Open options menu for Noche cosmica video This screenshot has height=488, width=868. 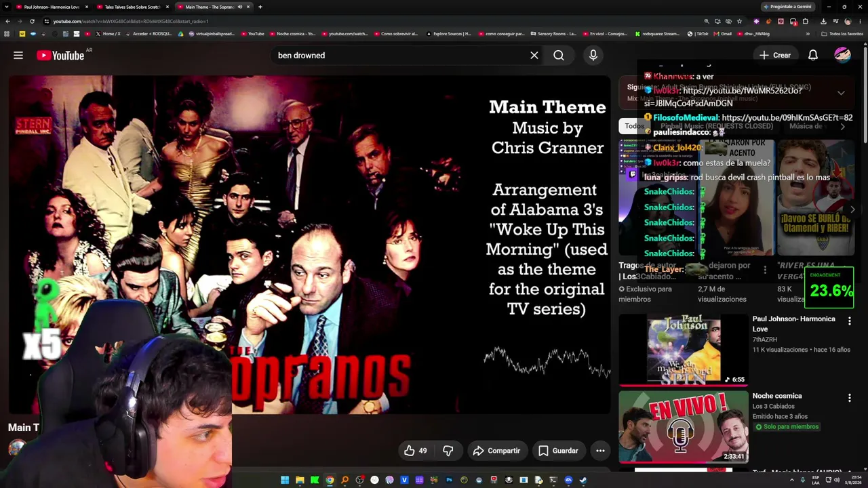point(849,399)
